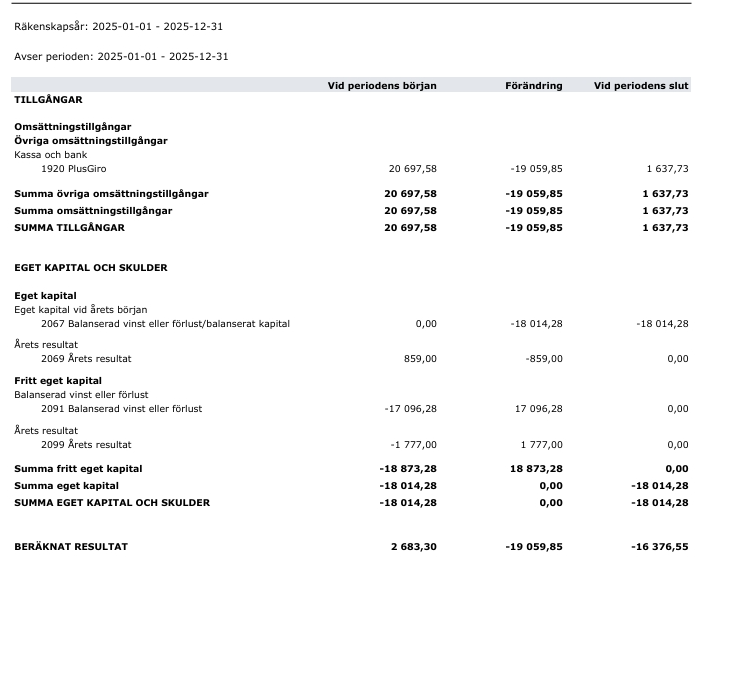Click the beräknat resultat value -16 376,55
746x695 pixels.
(x=660, y=547)
